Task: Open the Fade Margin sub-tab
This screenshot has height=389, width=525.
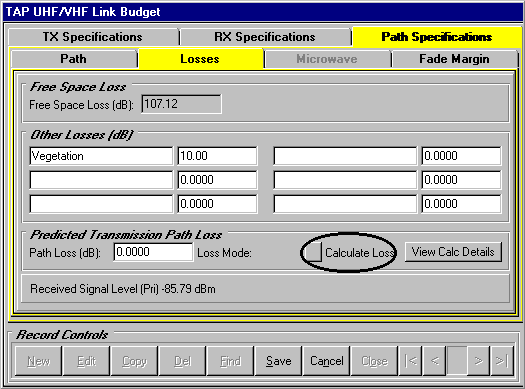Action: pyautogui.click(x=454, y=59)
